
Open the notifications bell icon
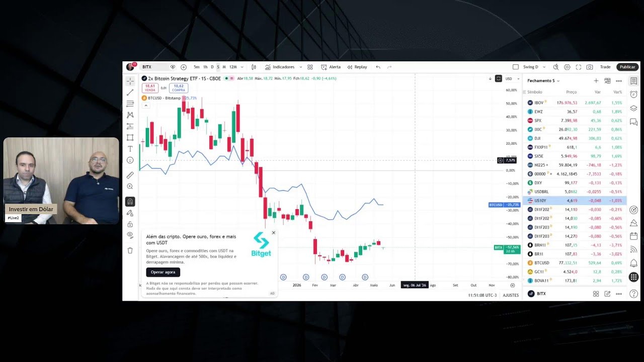coord(633,263)
